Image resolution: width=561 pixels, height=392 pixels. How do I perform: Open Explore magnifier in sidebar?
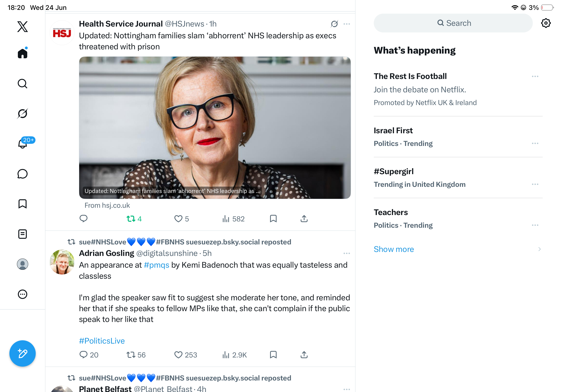pyautogui.click(x=23, y=84)
